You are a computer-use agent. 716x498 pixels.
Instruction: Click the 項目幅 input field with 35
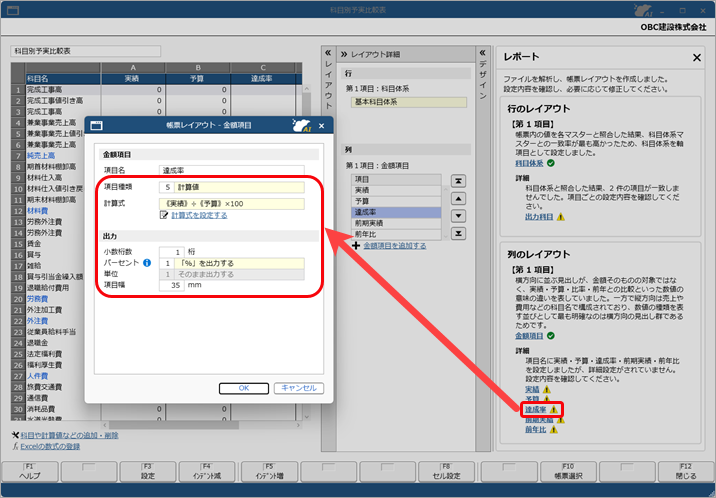[172, 285]
